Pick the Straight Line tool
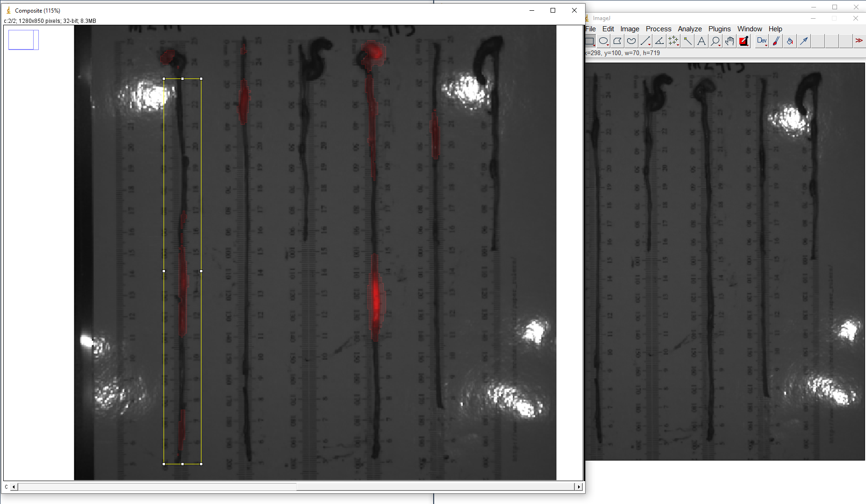This screenshot has height=504, width=866. 645,41
